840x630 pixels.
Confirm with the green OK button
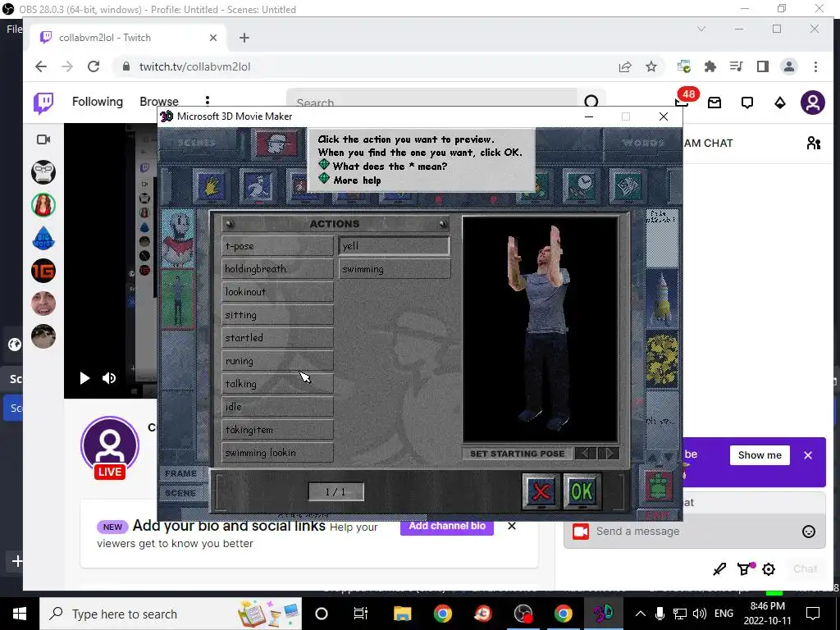(x=582, y=491)
